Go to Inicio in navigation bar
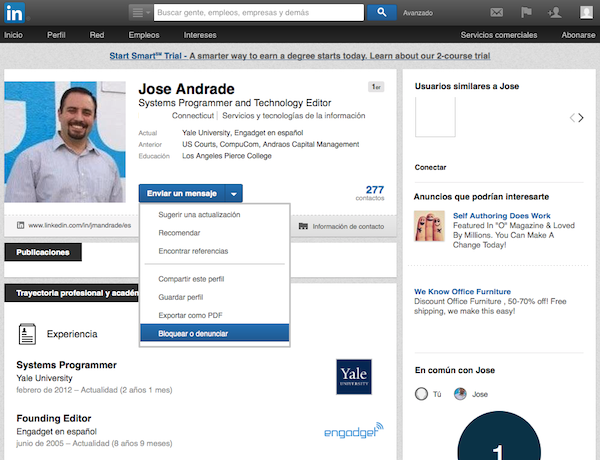Image resolution: width=600 pixels, height=460 pixels. click(13, 35)
